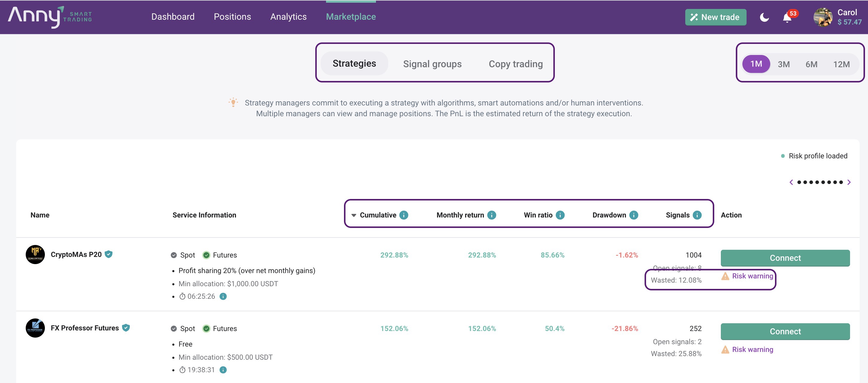Switch period to 3M
868x383 pixels.
783,64
